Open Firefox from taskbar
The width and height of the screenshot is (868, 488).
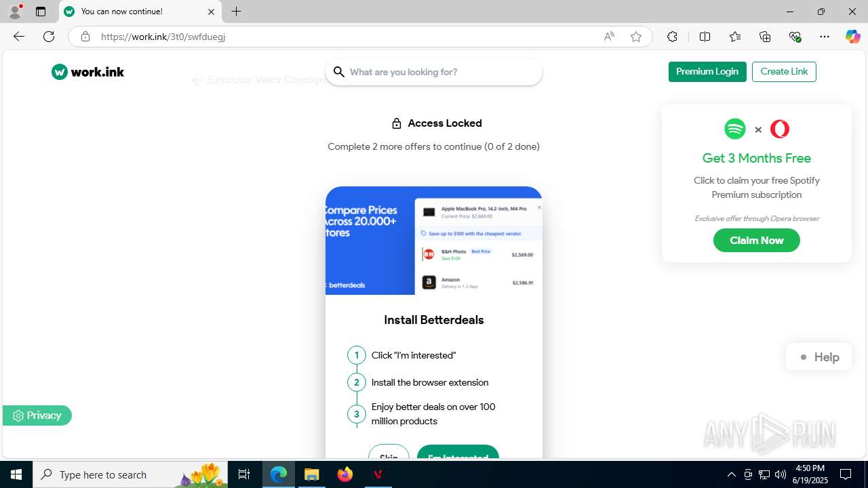tap(345, 474)
